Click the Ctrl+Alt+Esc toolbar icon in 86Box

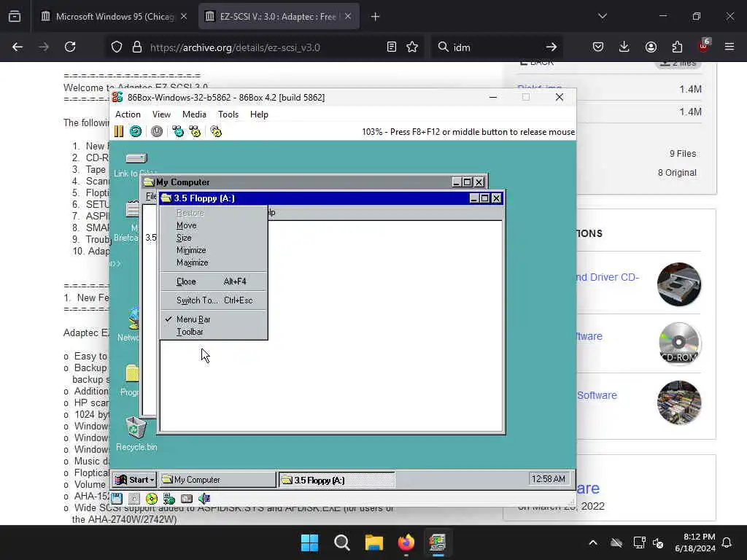[195, 131]
